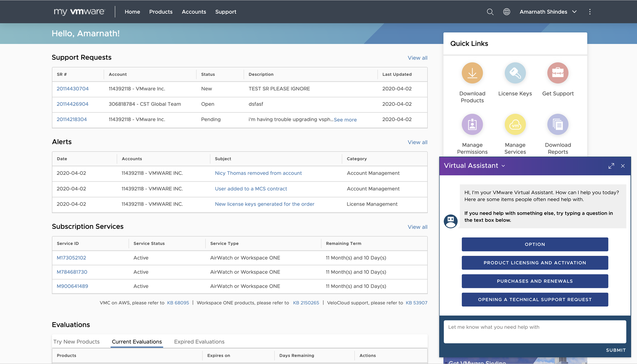Click the Download Products icon
Image resolution: width=637 pixels, height=364 pixels.
coord(472,73)
